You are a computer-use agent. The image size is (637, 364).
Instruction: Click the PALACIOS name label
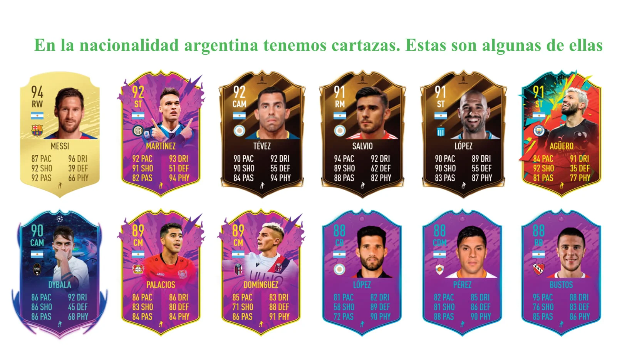[161, 285]
